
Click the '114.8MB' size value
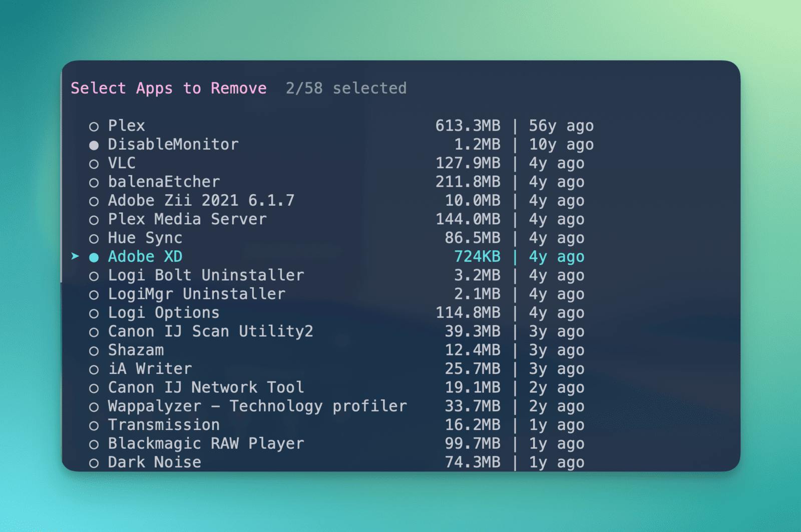468,312
